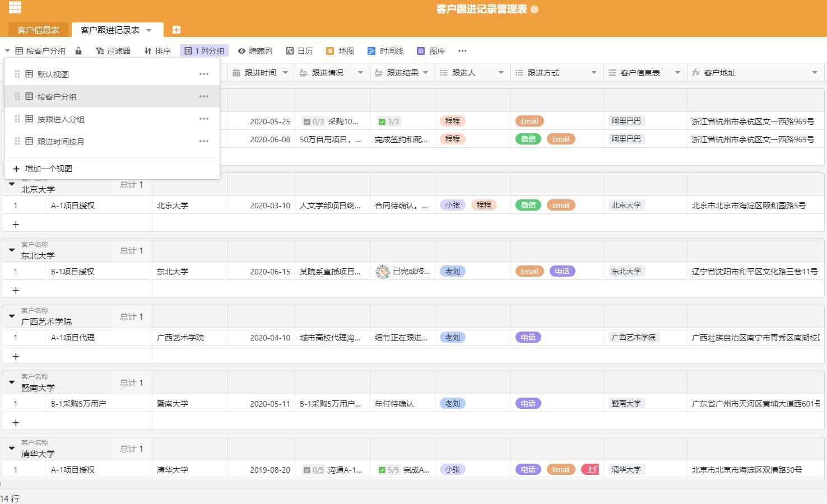This screenshot has height=504, width=827.
Task: Add a row under 暨南大学 group
Action: (x=16, y=422)
